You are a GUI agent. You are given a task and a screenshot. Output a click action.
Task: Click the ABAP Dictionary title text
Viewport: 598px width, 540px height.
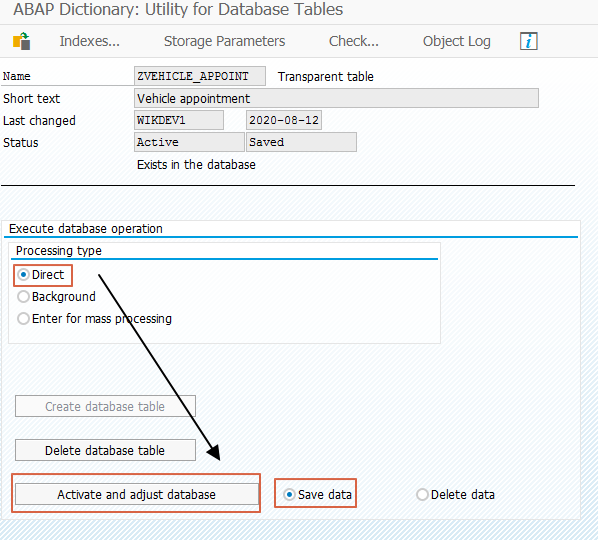point(178,9)
